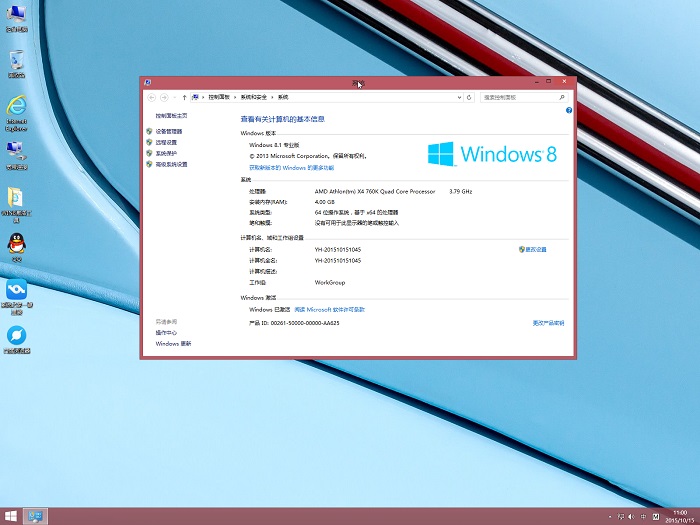Image resolution: width=700 pixels, height=525 pixels.
Task: Open 系统保护 (System protection) link
Action: click(x=166, y=153)
